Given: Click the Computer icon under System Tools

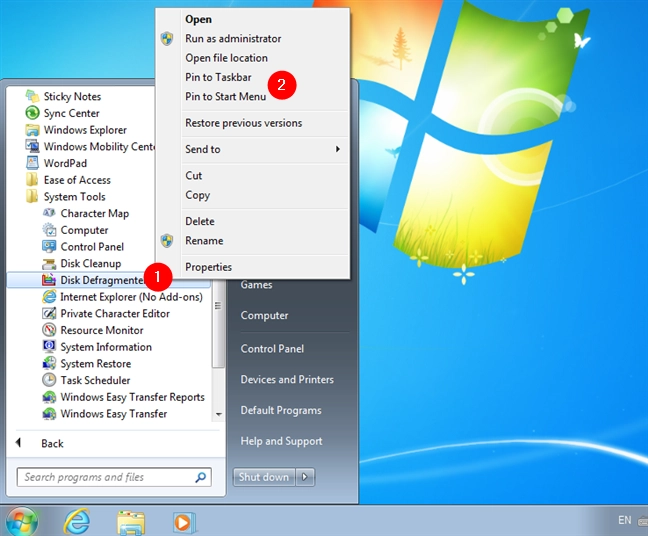Looking at the screenshot, I should pyautogui.click(x=49, y=230).
